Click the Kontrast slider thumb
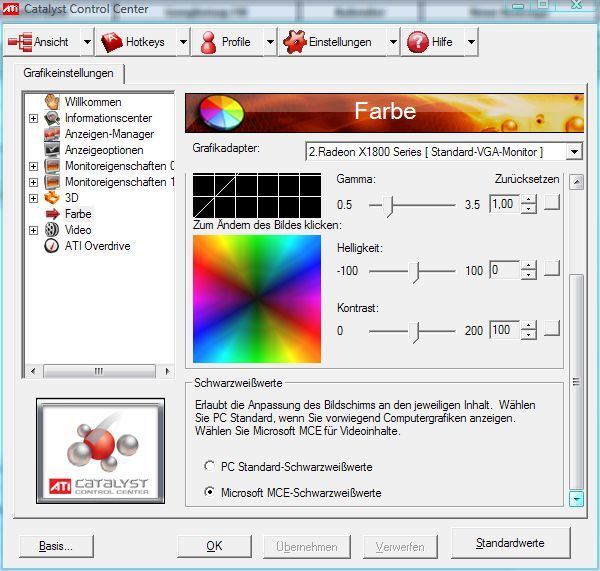 tap(415, 332)
